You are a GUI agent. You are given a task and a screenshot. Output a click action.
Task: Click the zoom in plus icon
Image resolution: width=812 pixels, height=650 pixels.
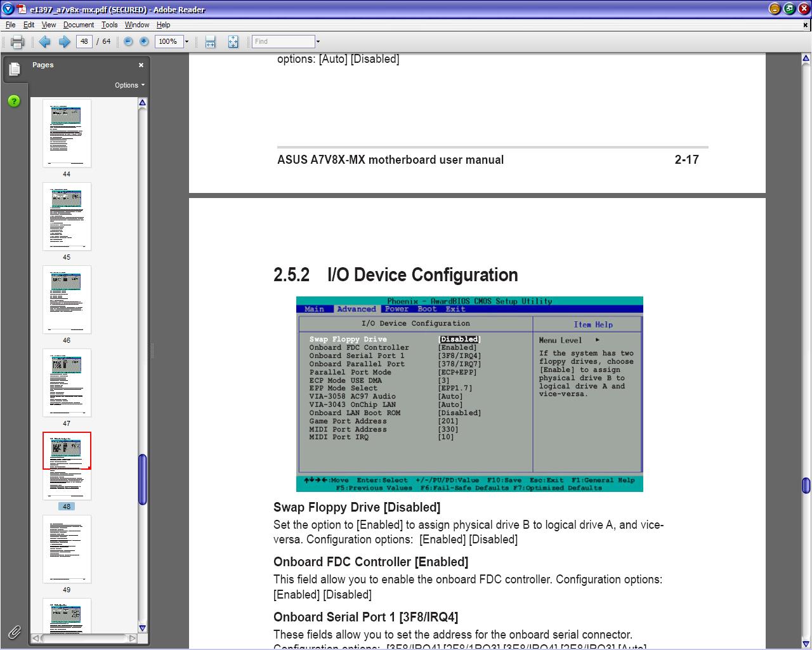pos(144,41)
